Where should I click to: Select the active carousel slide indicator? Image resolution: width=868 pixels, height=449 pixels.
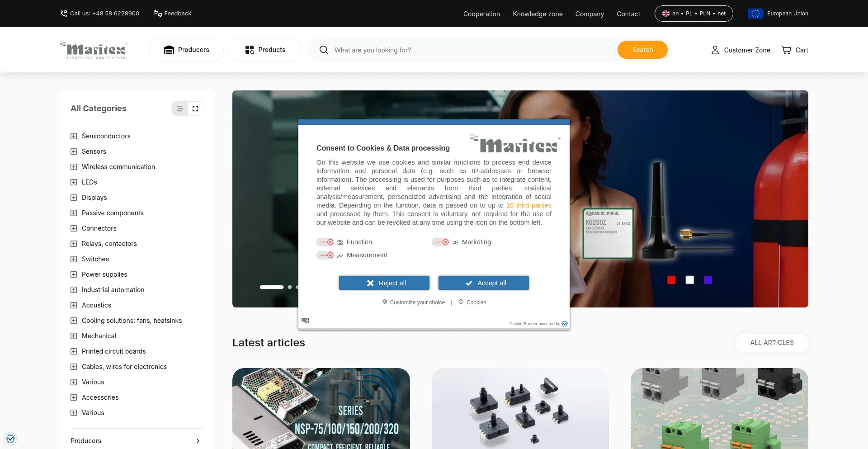coord(271,287)
